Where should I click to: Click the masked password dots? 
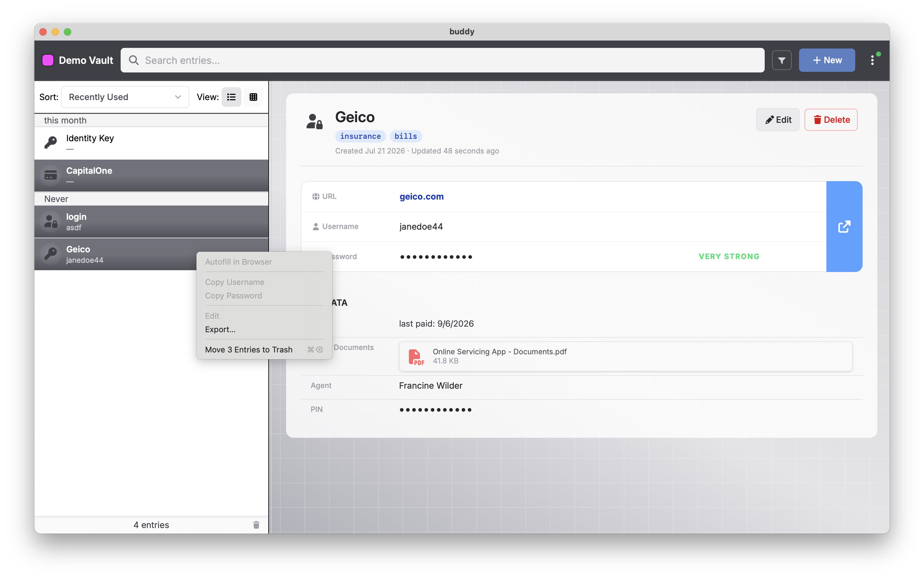click(x=436, y=257)
